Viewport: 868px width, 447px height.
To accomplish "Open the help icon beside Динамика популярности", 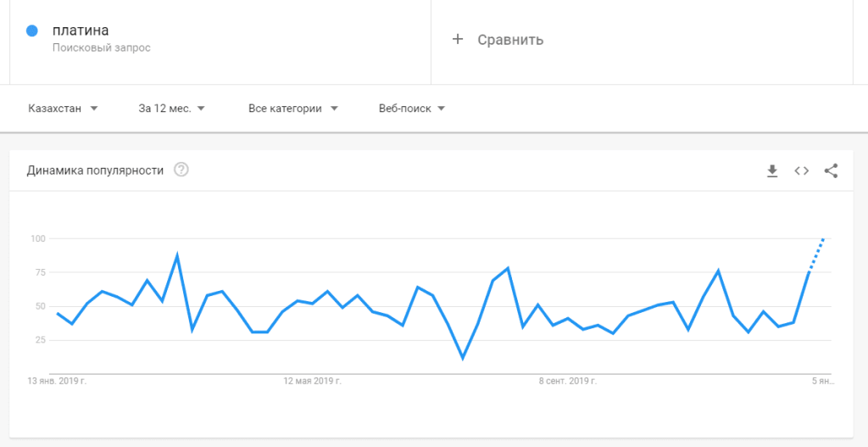I will pyautogui.click(x=181, y=170).
